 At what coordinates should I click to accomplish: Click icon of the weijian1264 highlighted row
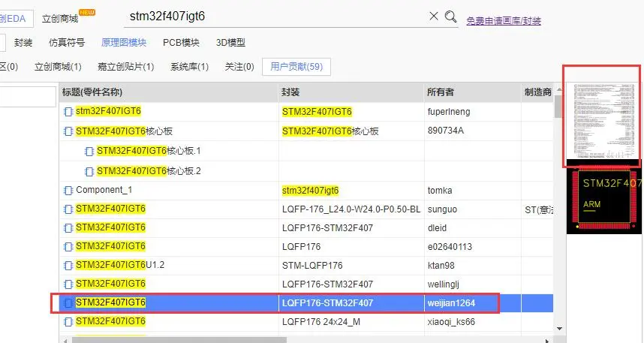(x=68, y=303)
